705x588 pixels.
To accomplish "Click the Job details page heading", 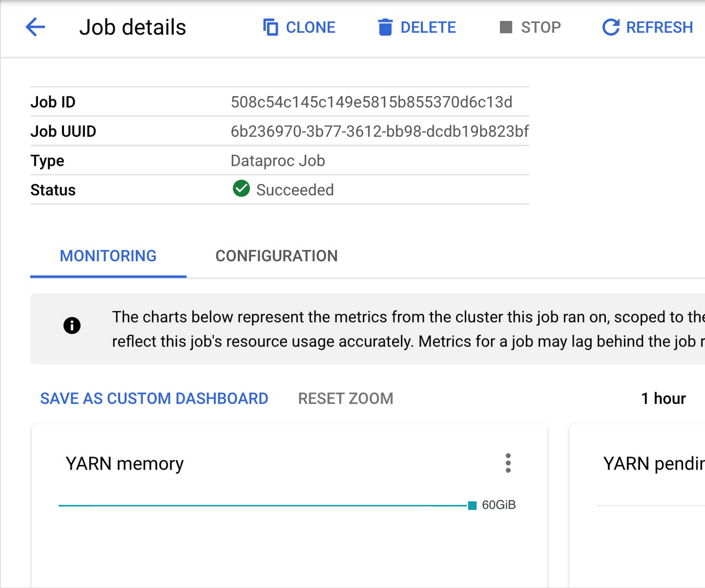I will point(133,27).
